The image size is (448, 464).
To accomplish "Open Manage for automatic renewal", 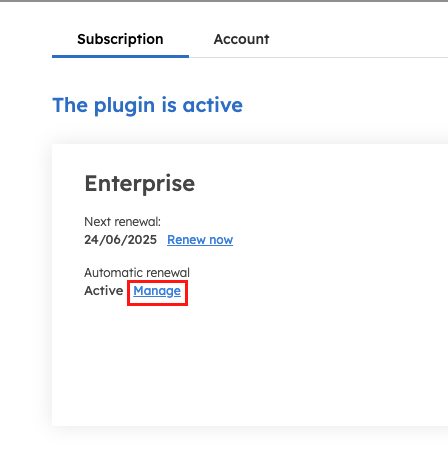I will [x=157, y=291].
